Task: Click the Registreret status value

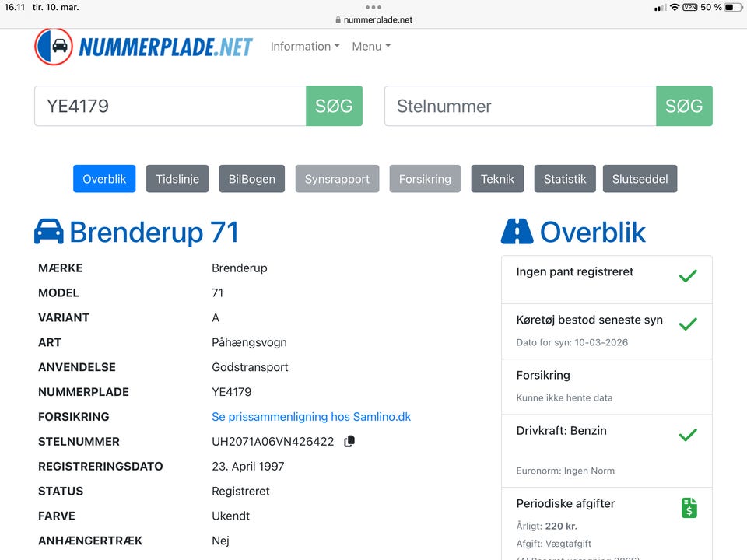Action: pyautogui.click(x=240, y=491)
